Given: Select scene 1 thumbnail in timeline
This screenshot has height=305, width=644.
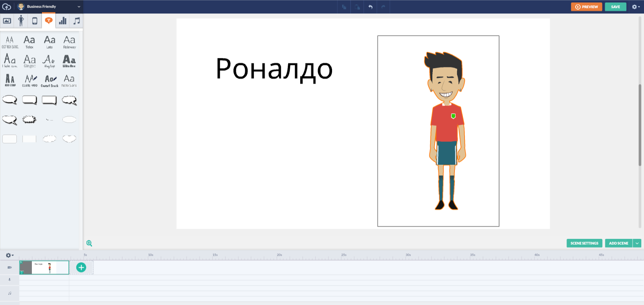Looking at the screenshot, I should [44, 268].
